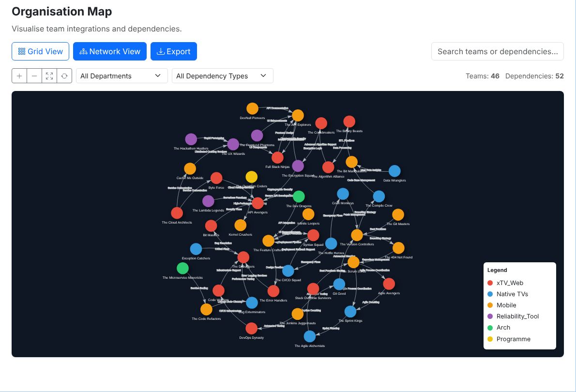Select The 404 Not Found node

coord(398,248)
